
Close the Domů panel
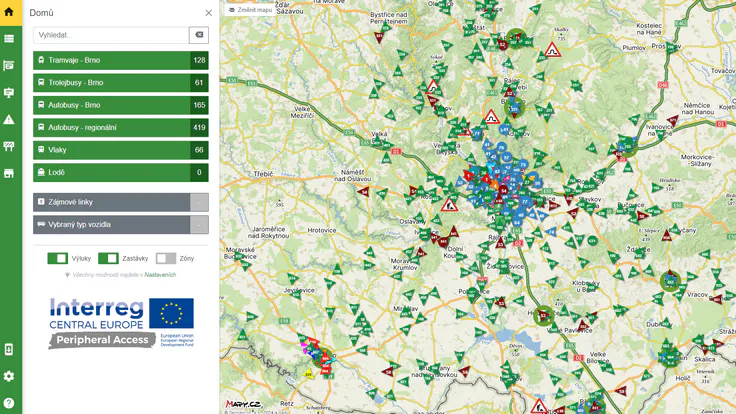coord(208,13)
